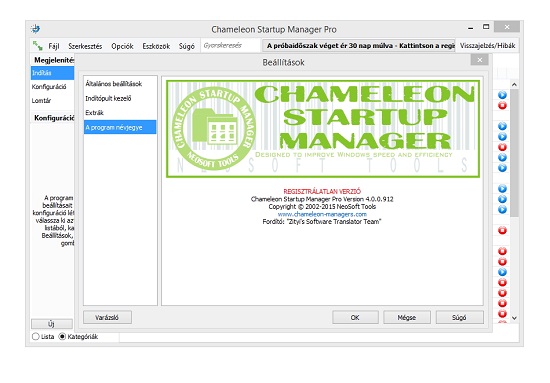The height and width of the screenshot is (383, 550).
Task: Click the Varázsló button
Action: 107,317
